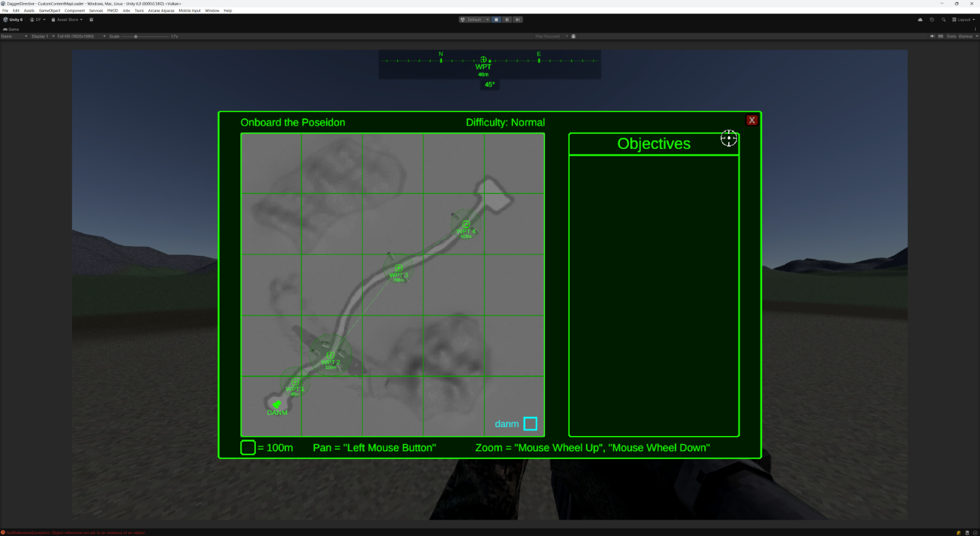The width and height of the screenshot is (980, 536).
Task: Select the WPT 4 waypoint marker
Action: pyautogui.click(x=466, y=224)
